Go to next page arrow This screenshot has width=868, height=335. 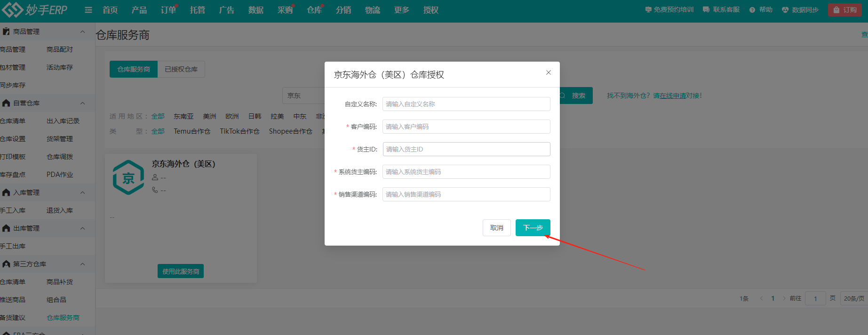pos(784,298)
